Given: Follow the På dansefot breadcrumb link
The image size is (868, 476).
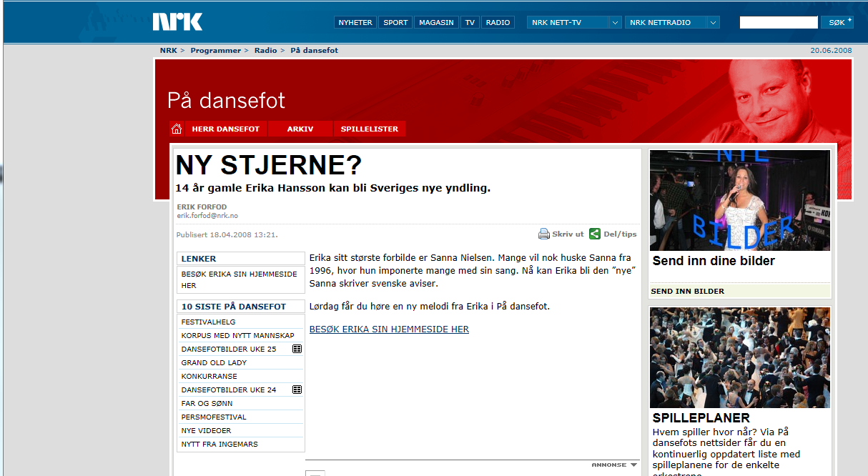Looking at the screenshot, I should click(315, 51).
